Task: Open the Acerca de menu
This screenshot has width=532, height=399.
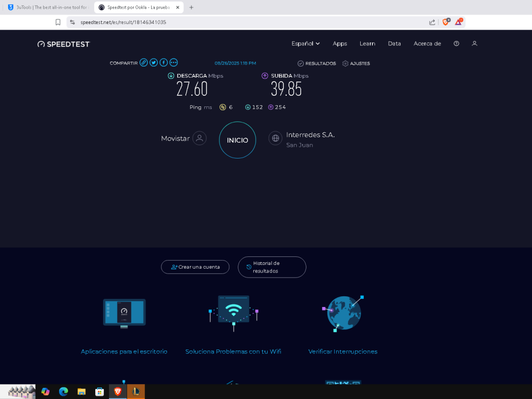Action: pyautogui.click(x=427, y=44)
